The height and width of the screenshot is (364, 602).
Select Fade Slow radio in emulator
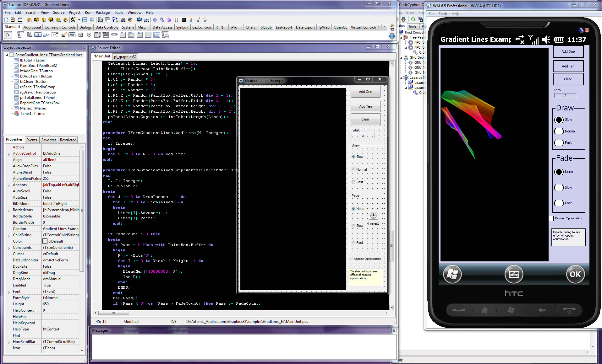[x=559, y=187]
